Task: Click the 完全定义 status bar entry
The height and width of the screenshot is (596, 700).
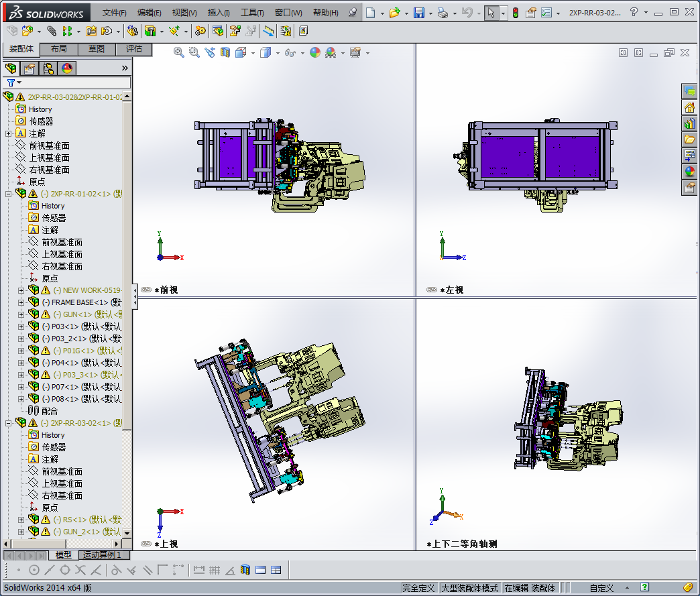Action: [x=418, y=588]
